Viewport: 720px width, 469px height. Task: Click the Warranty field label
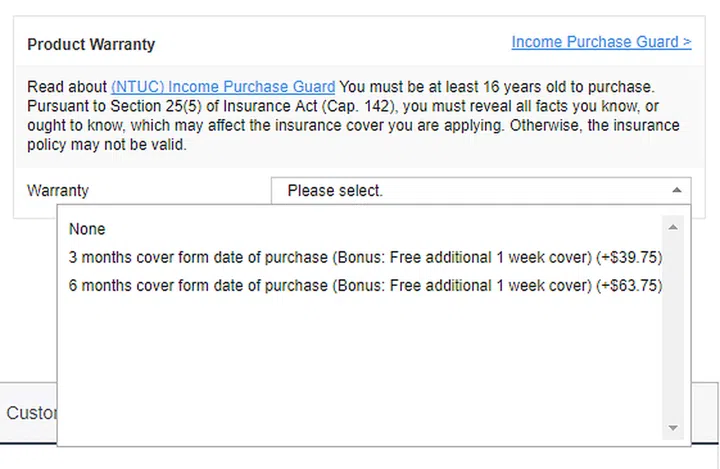click(x=58, y=190)
